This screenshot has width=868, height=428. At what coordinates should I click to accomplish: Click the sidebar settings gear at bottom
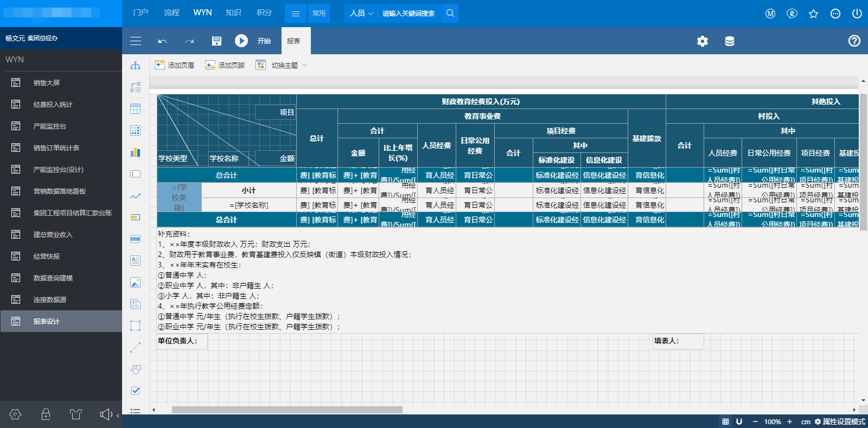click(15, 414)
